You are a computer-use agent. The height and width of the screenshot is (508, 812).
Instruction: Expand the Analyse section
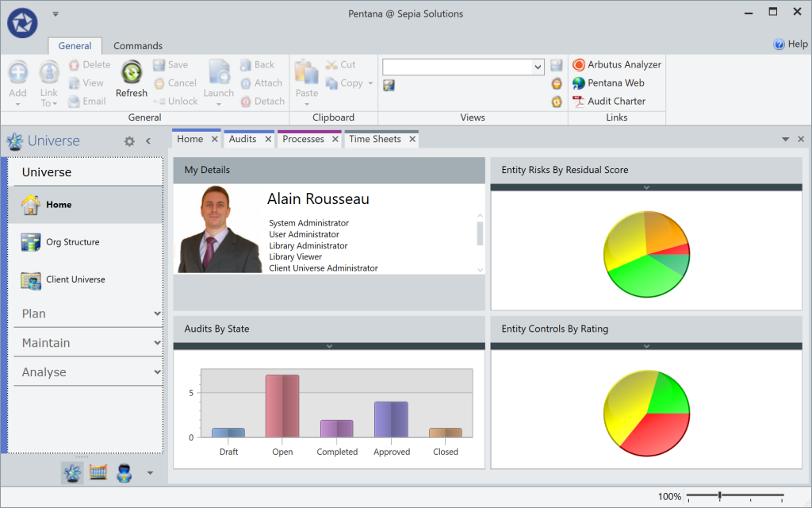point(157,372)
